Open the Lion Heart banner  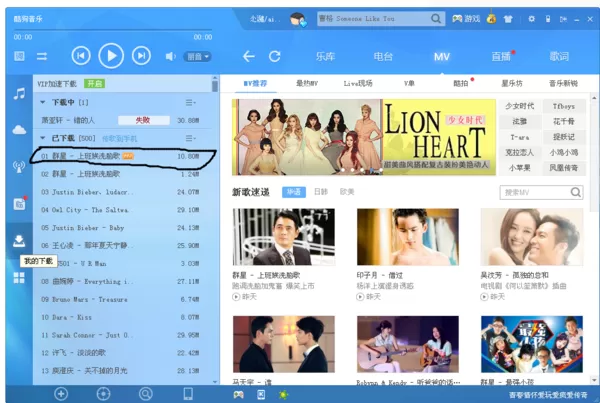(x=364, y=137)
